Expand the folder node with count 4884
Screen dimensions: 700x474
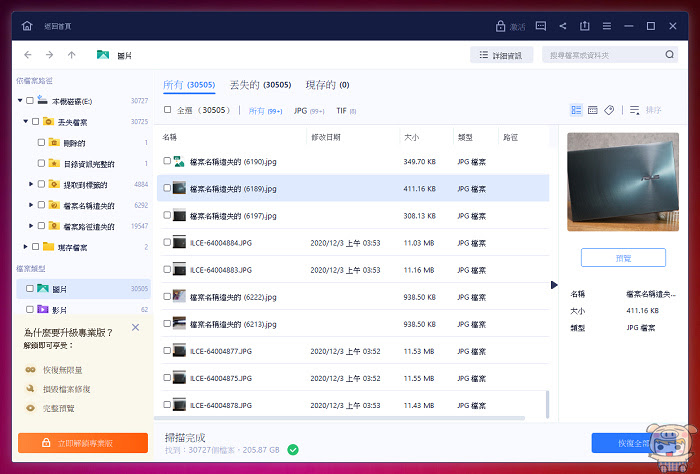click(x=31, y=184)
